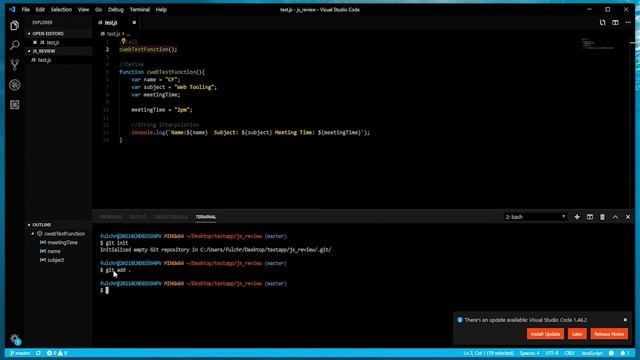This screenshot has height=360, width=640.
Task: Open the Terminal menu
Action: tap(140, 9)
